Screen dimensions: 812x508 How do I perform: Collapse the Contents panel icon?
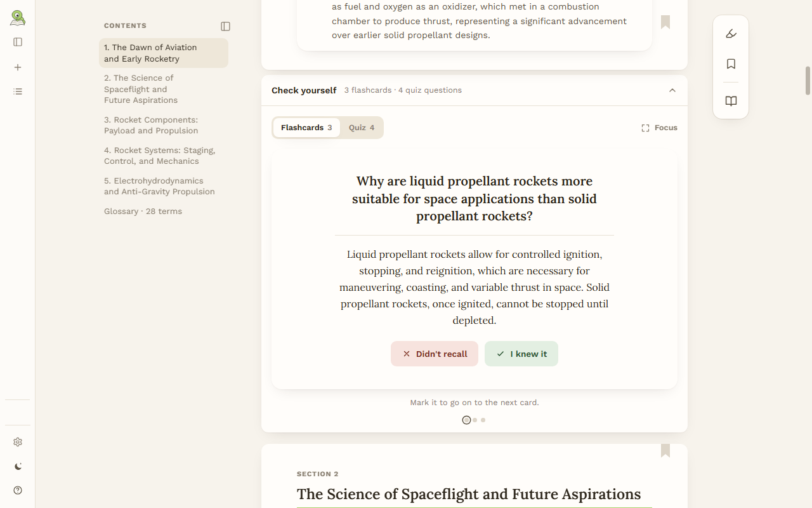225,26
